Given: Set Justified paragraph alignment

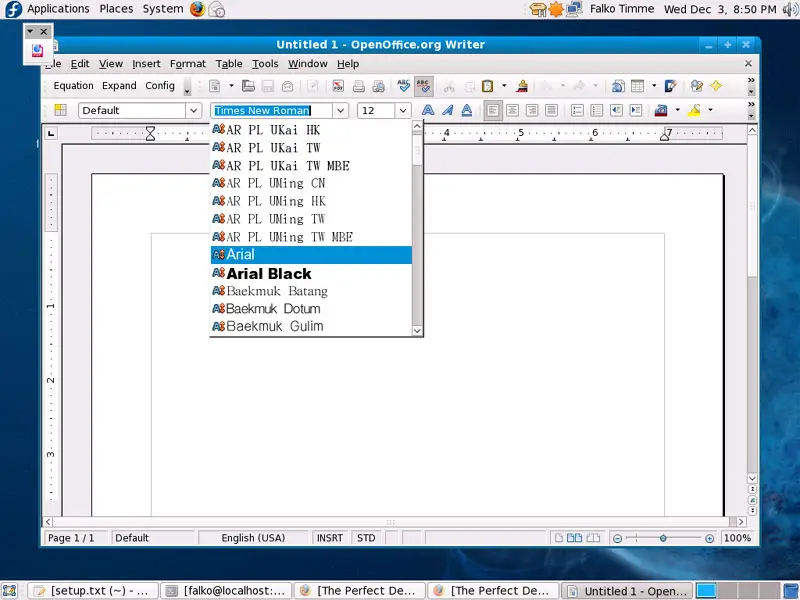Looking at the screenshot, I should pyautogui.click(x=551, y=110).
